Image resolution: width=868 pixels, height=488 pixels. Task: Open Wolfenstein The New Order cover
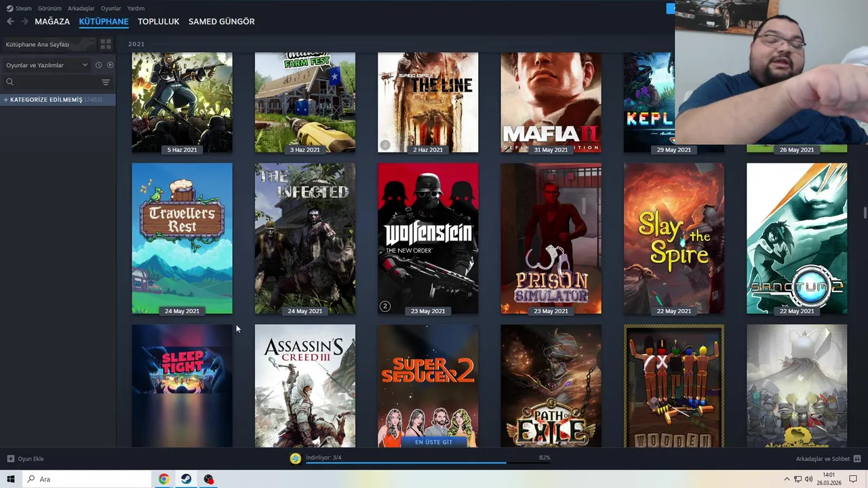pos(428,239)
